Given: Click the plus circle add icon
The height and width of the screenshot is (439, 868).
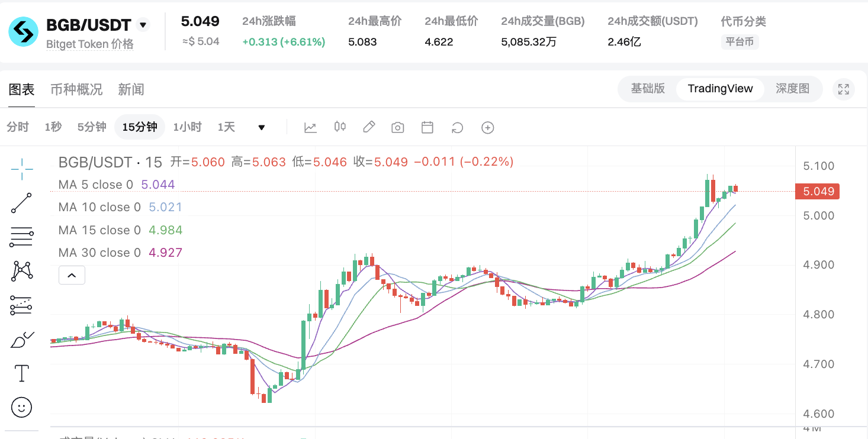Looking at the screenshot, I should 488,128.
